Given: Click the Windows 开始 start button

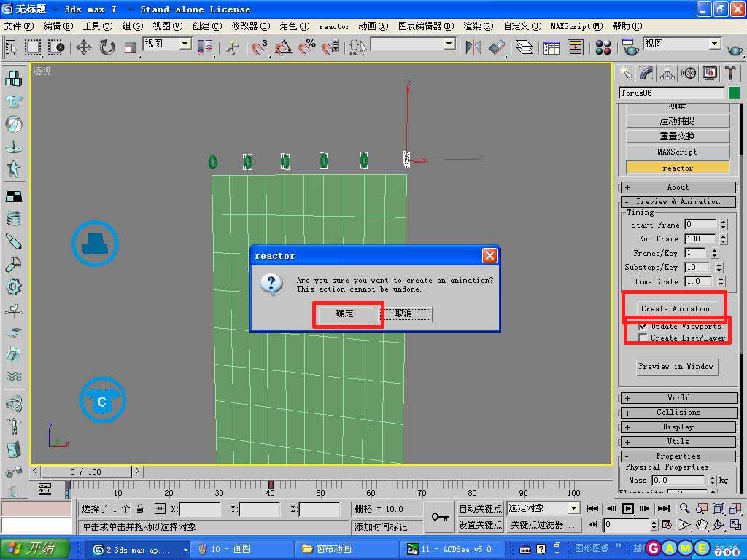Looking at the screenshot, I should coord(34,549).
